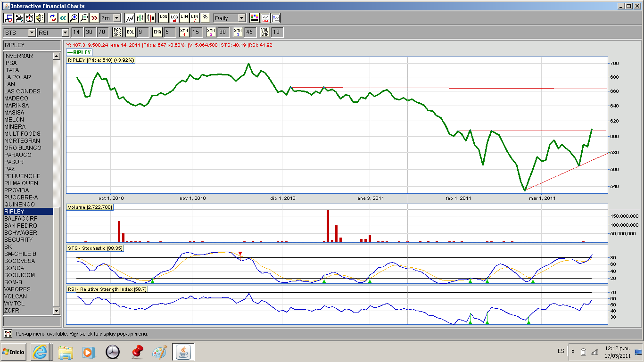This screenshot has height=362, width=644.
Task: Toggle the LIN equal scale button
Action: point(184,18)
